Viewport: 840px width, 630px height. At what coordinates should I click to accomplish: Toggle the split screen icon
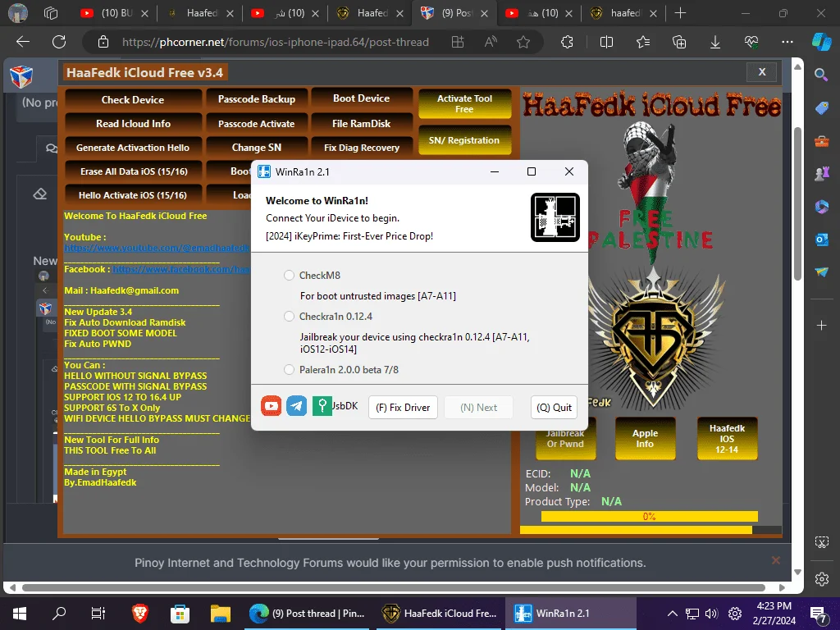(606, 42)
